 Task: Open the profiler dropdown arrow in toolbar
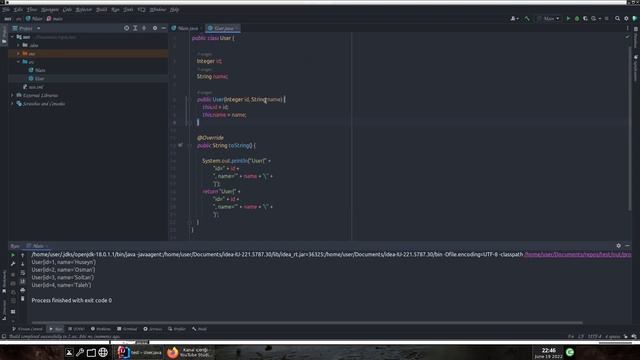600,18
